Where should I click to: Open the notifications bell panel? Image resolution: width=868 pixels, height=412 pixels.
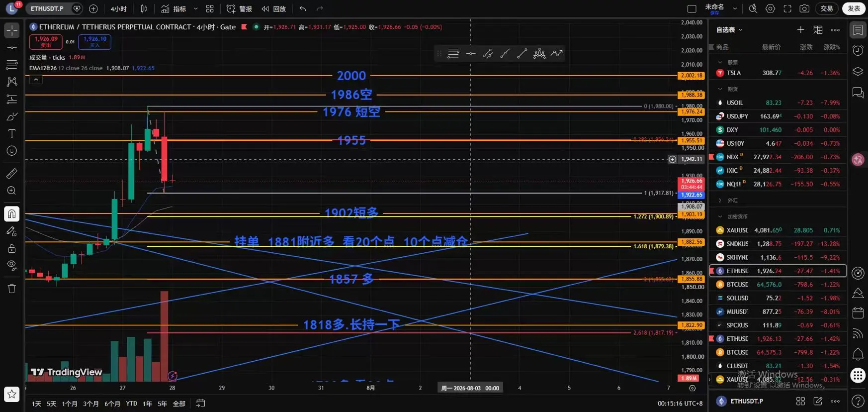[858, 354]
